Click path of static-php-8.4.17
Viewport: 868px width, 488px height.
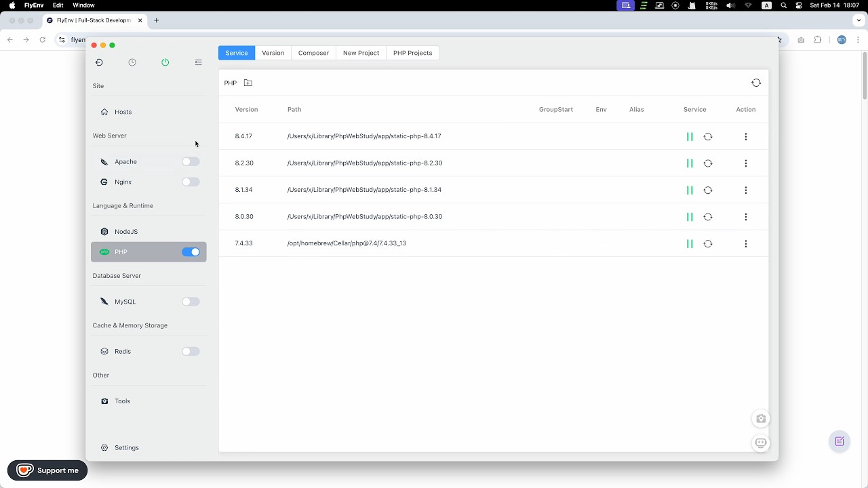[364, 136]
